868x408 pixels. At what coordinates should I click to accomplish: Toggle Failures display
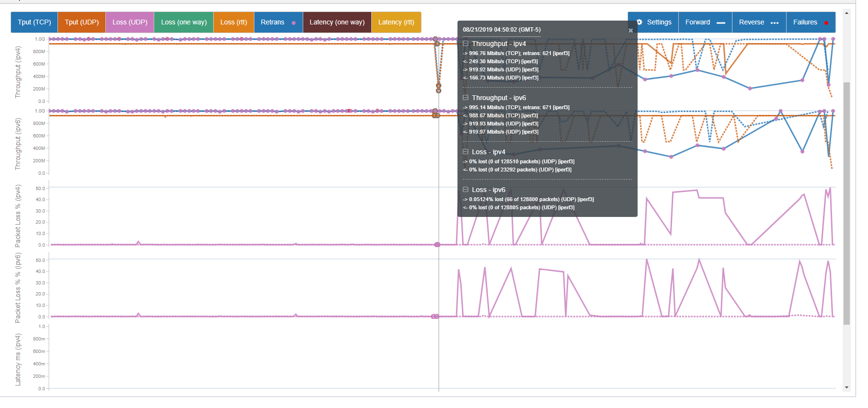(811, 22)
